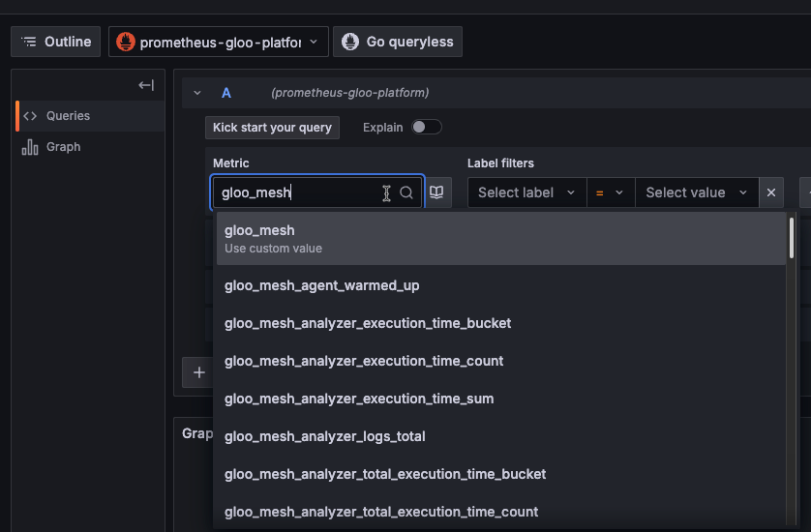
Task: Click the (prometheus-gloo-platform) datasource label
Action: [350, 93]
